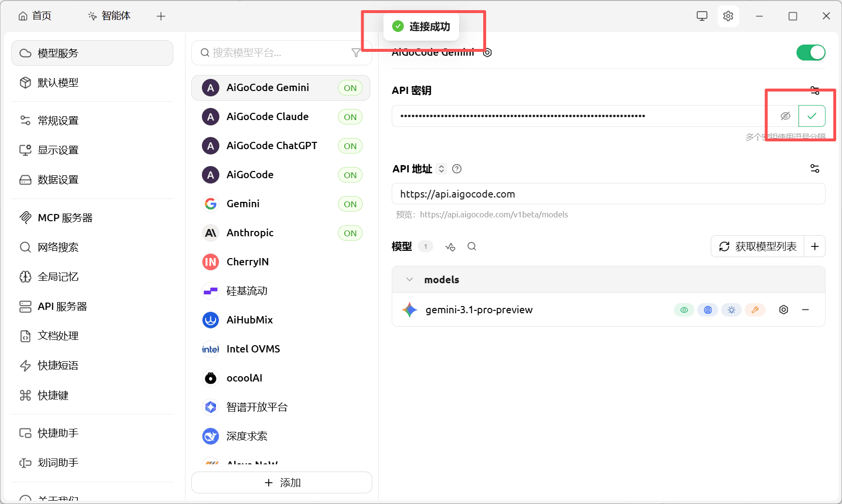Add a new tab with plus icon
This screenshot has width=842, height=504.
(x=161, y=16)
